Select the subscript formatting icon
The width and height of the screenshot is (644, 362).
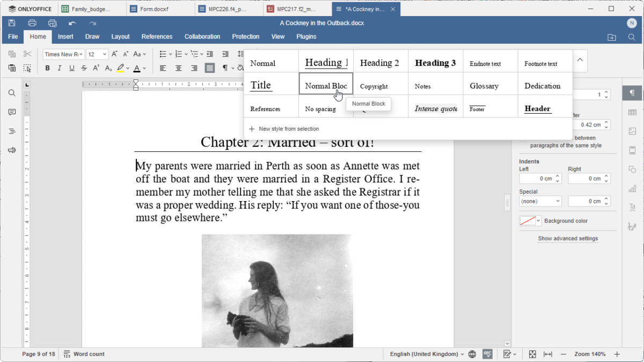108,68
